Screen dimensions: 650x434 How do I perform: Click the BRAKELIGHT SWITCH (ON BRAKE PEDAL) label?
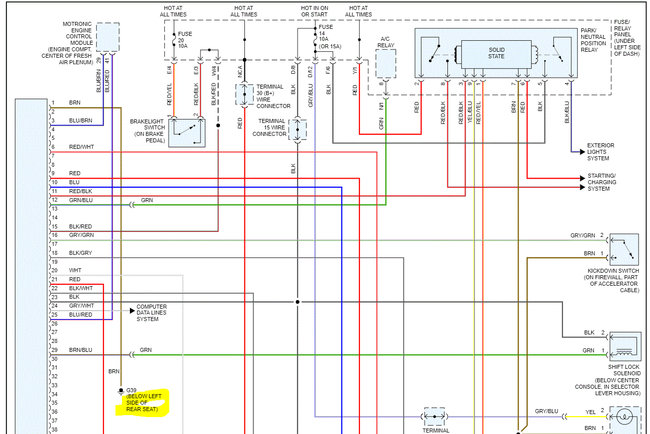click(x=148, y=131)
